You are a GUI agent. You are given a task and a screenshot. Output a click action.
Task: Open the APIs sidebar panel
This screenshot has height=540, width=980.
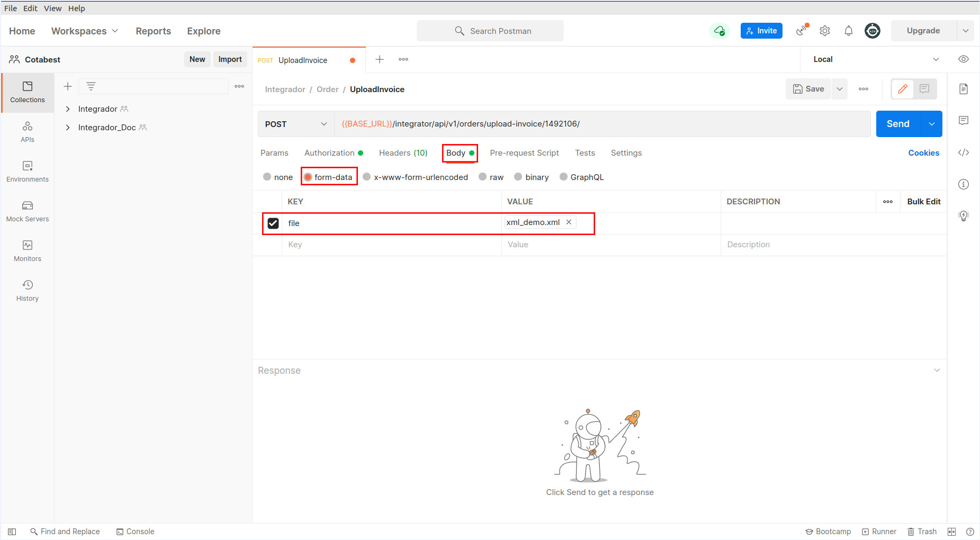point(28,132)
